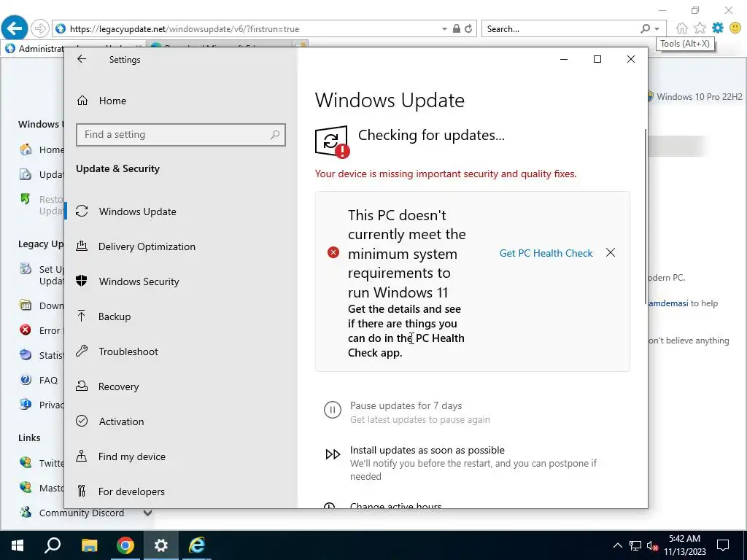Open IE Tools gear icon
This screenshot has height=560, width=747.
718,28
